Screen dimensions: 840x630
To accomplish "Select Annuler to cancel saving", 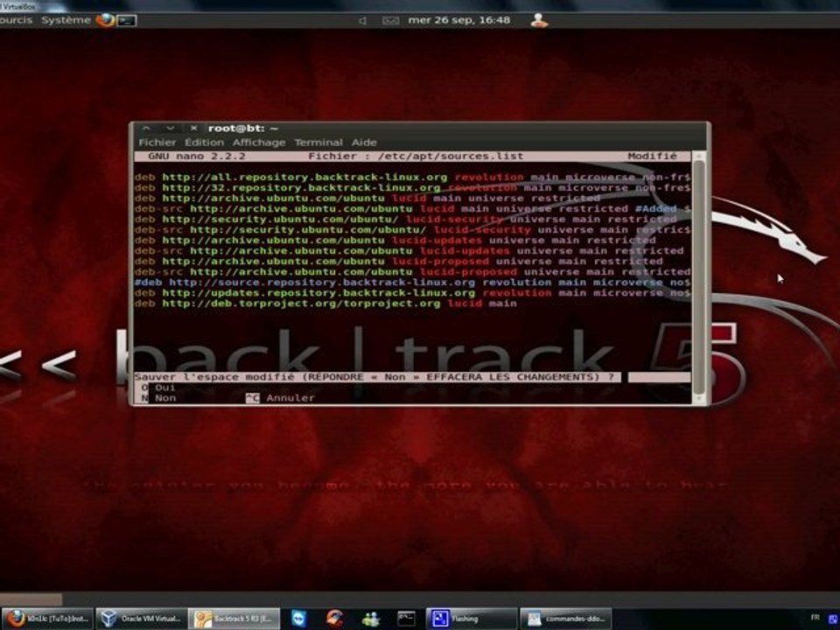I will click(280, 398).
